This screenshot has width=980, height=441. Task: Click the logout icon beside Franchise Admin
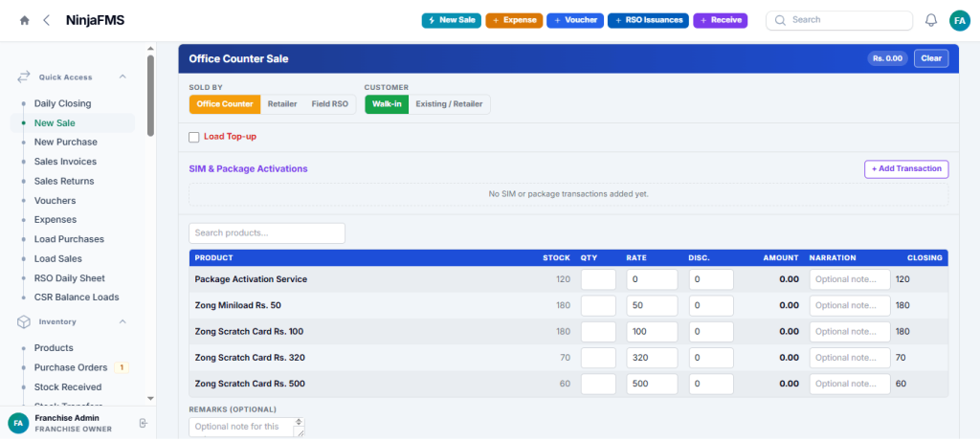coord(144,424)
